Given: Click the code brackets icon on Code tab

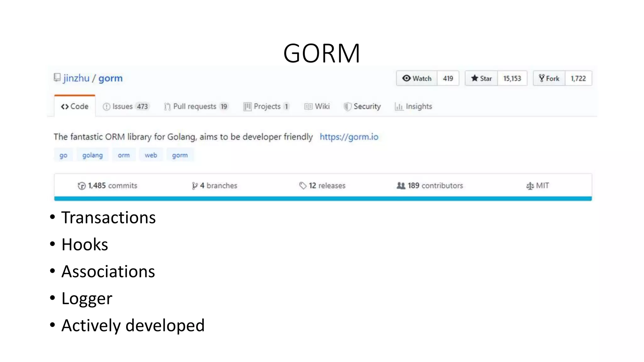Looking at the screenshot, I should click(x=65, y=107).
